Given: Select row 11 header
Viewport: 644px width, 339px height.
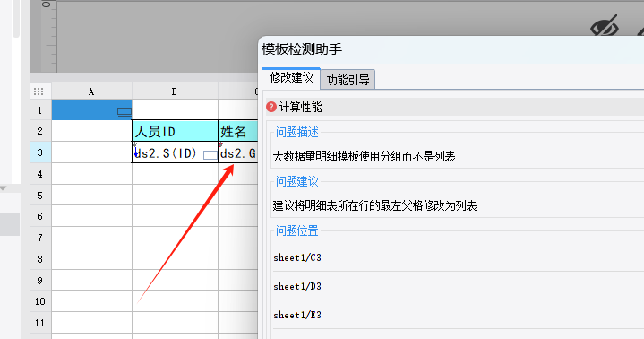Looking at the screenshot, I should pyautogui.click(x=40, y=323).
